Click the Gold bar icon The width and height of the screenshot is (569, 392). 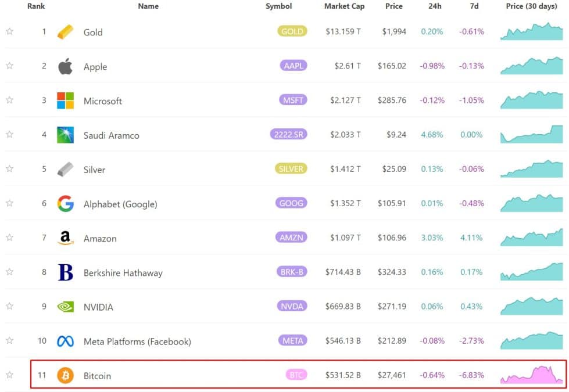pos(65,32)
